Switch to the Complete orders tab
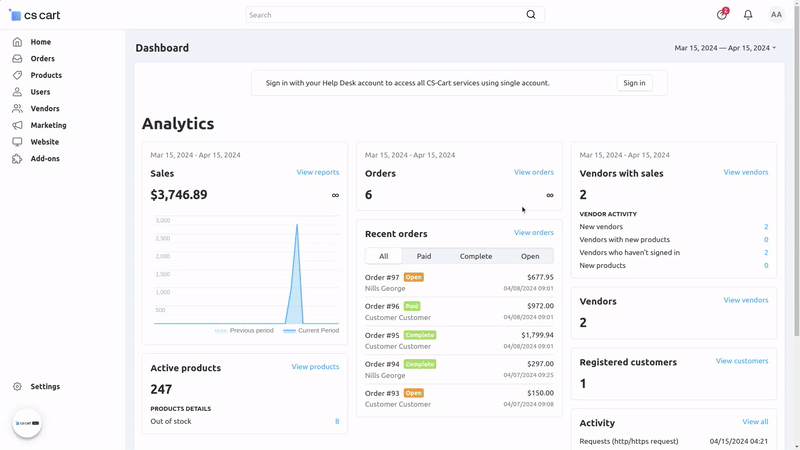Viewport: 800px width, 450px height. (476, 256)
